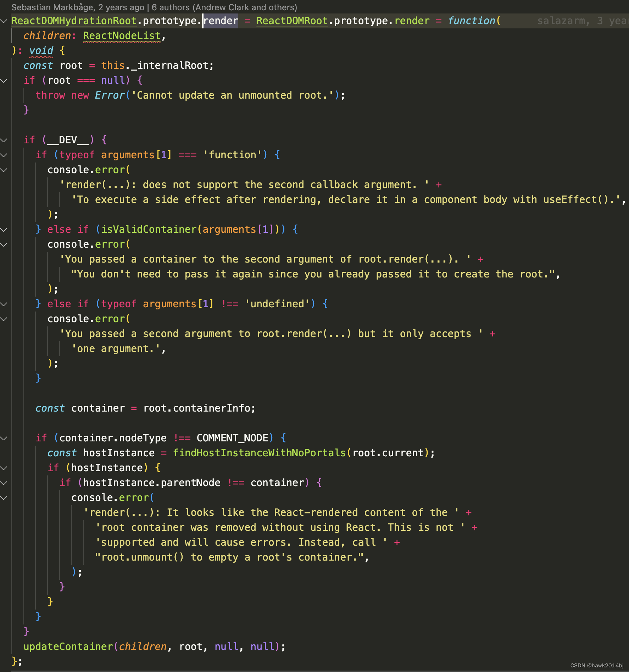Click 'this._internalRoot' expression
Screen dimensions: 629x672
click(155, 66)
